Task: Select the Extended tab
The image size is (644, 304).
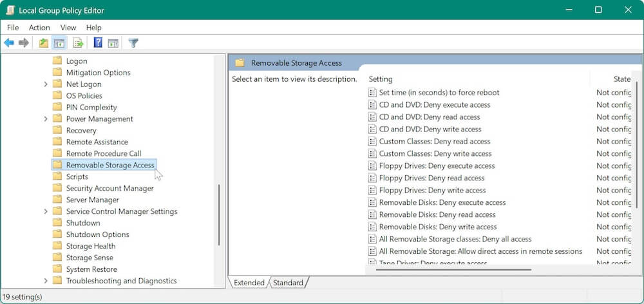Action: [249, 283]
